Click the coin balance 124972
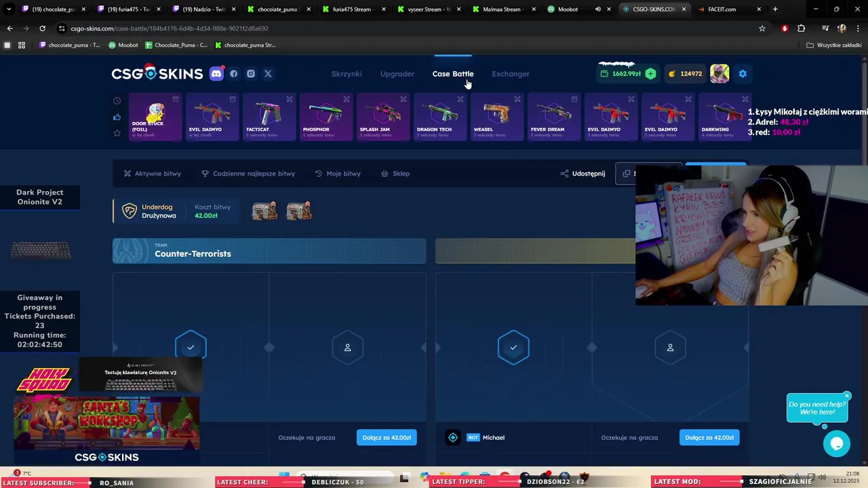The height and width of the screenshot is (488, 868). (x=686, y=74)
